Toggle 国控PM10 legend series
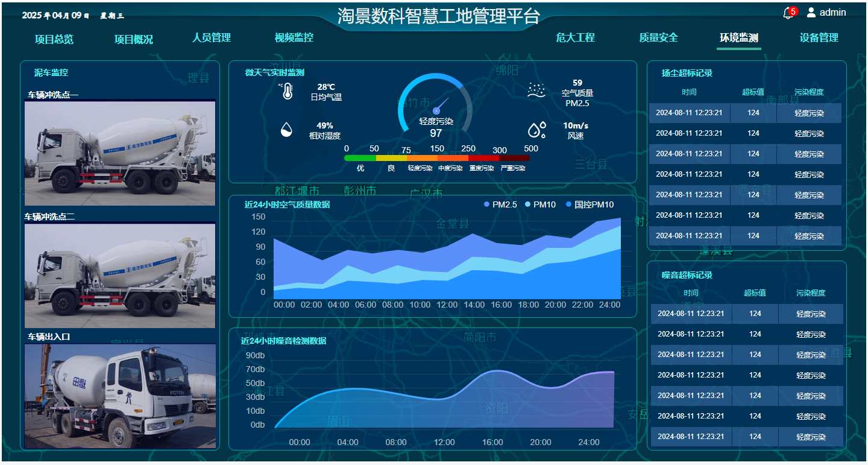The height and width of the screenshot is (465, 868). click(590, 205)
